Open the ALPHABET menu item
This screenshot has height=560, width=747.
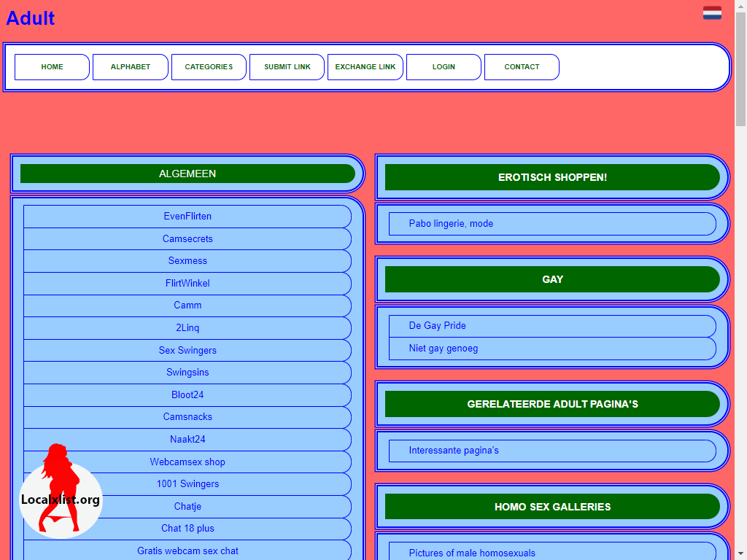click(x=131, y=67)
